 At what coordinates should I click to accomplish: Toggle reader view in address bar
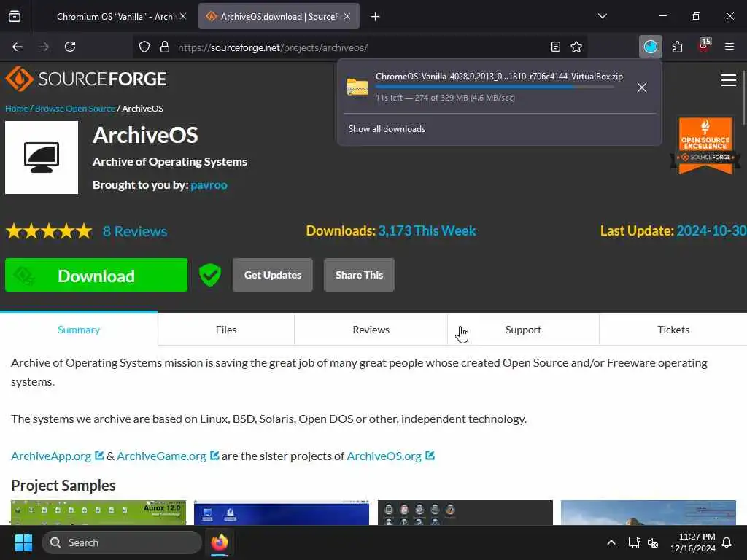[555, 47]
